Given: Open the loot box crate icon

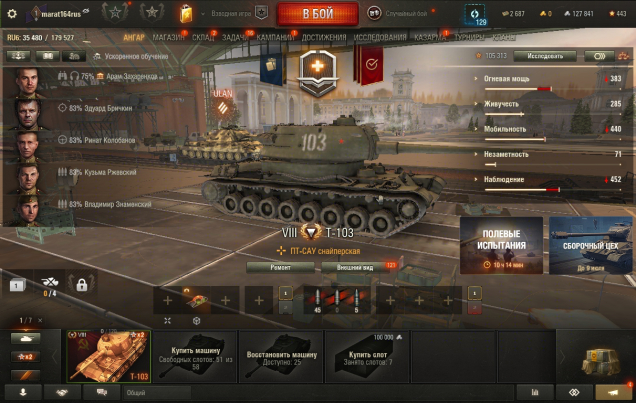Looking at the screenshot, I should (602, 362).
